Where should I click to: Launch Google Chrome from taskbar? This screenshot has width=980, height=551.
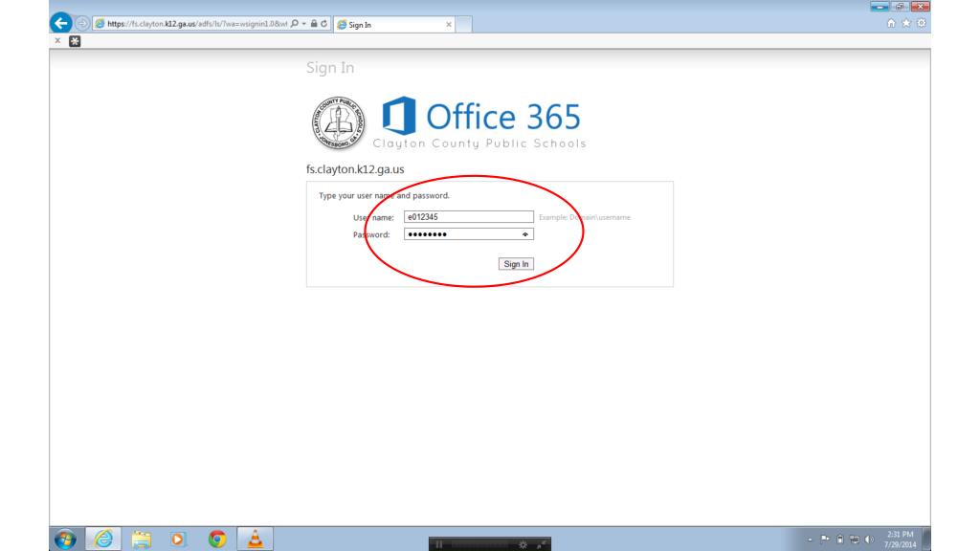point(217,539)
